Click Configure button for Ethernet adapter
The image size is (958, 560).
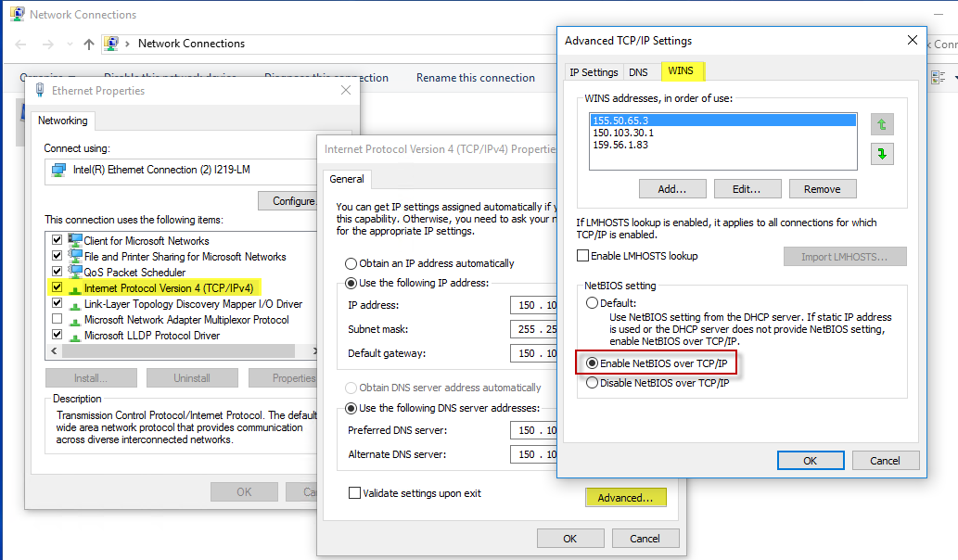(289, 201)
